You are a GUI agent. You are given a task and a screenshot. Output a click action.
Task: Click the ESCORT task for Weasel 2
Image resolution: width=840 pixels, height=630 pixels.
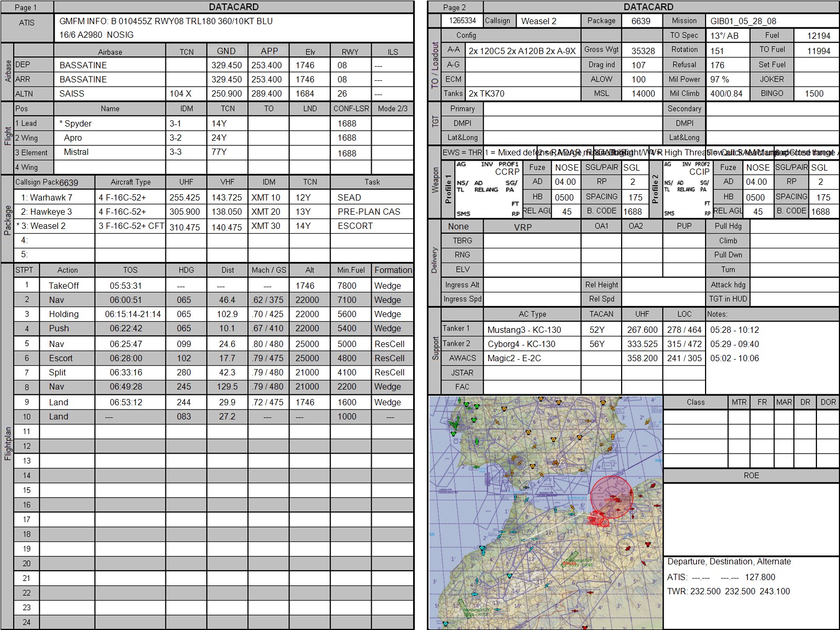coord(372,226)
